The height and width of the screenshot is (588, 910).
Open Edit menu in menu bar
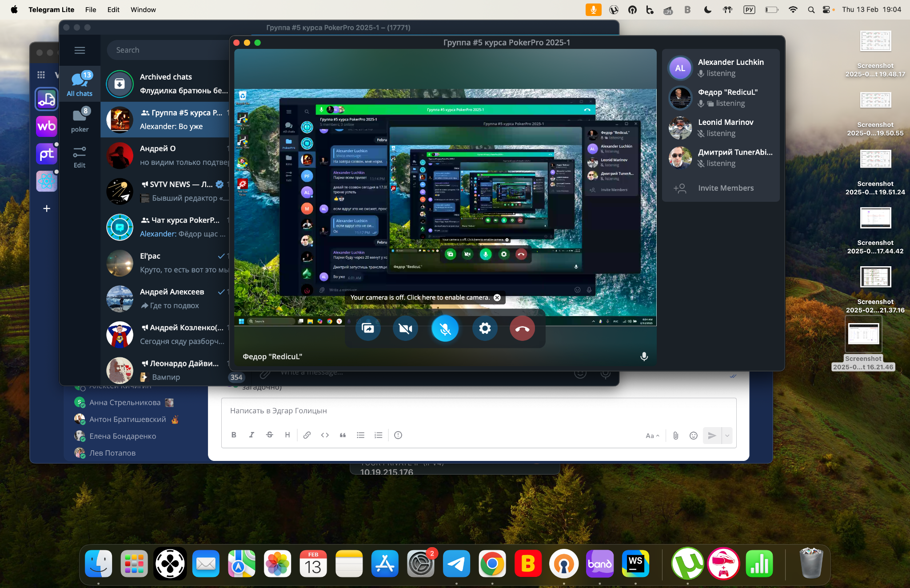coord(113,9)
